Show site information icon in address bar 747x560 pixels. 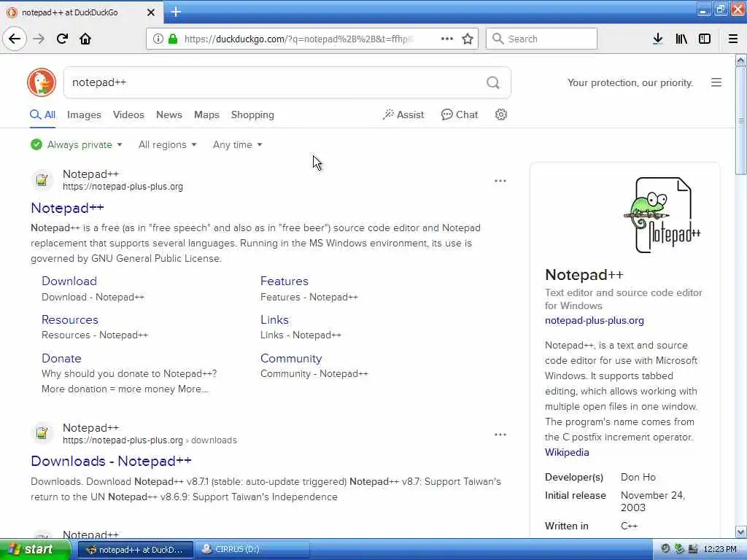coord(158,39)
